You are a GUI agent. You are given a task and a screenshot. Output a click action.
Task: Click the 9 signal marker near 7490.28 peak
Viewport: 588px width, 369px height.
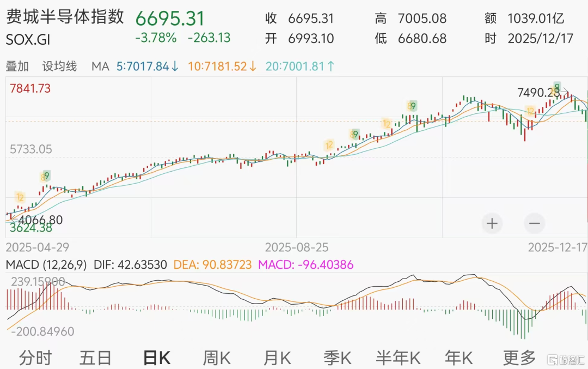tap(557, 86)
